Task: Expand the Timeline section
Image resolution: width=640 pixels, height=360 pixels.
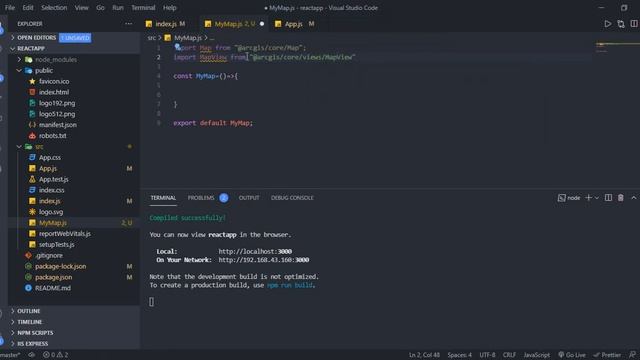Action: (x=29, y=322)
